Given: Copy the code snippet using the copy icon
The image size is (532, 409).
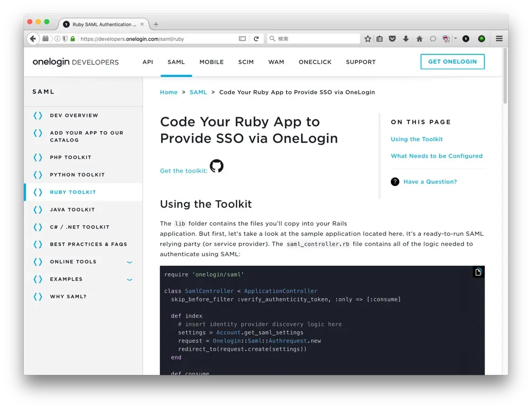Looking at the screenshot, I should (x=478, y=272).
